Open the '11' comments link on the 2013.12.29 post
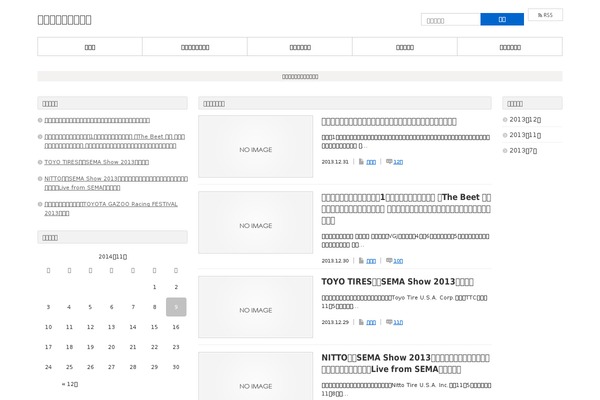Image resolution: width=600 pixels, height=400 pixels. (x=398, y=322)
